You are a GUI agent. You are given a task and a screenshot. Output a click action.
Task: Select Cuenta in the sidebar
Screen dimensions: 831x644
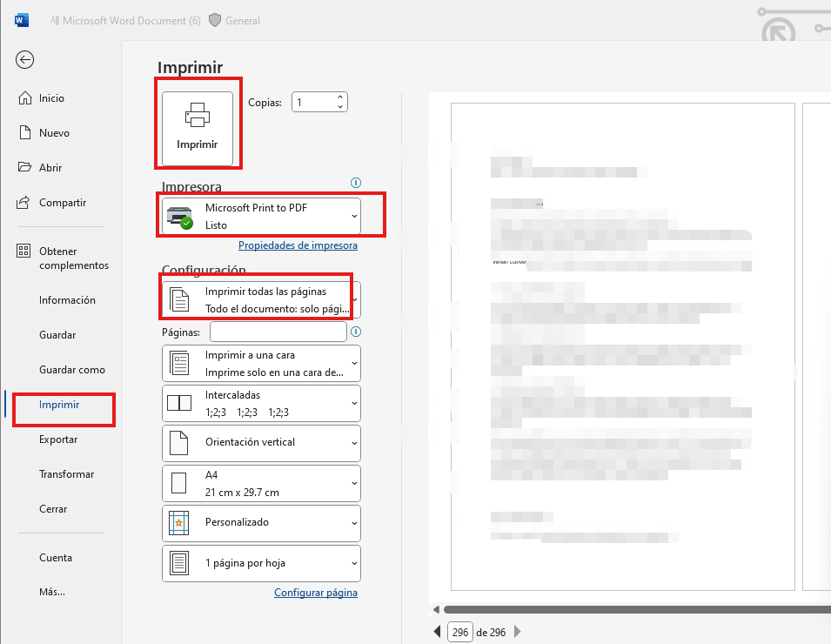pyautogui.click(x=55, y=558)
